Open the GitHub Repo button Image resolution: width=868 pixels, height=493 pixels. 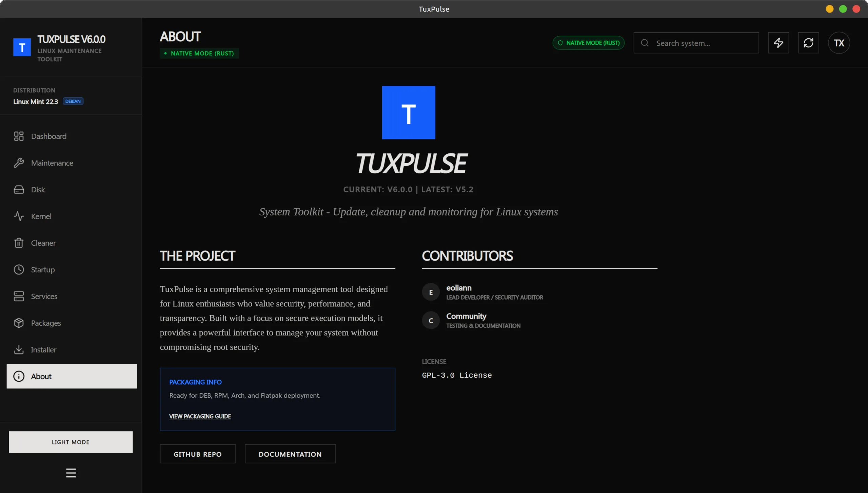(x=198, y=454)
